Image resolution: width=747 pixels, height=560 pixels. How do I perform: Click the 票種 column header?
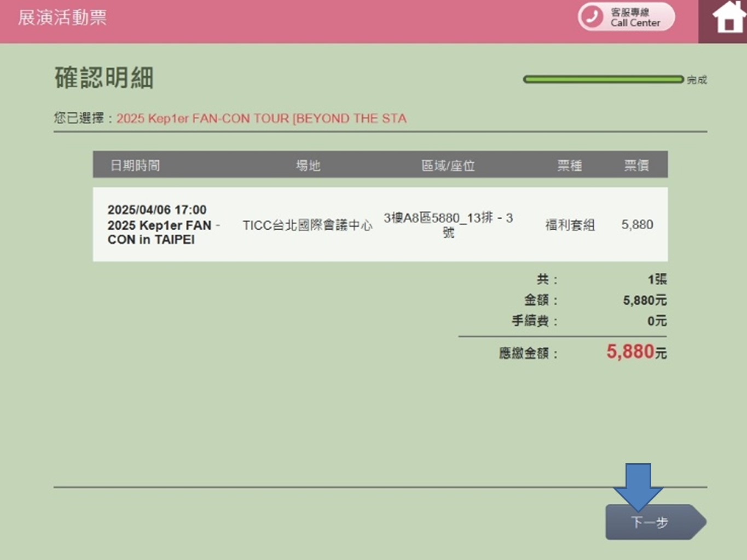click(x=570, y=166)
